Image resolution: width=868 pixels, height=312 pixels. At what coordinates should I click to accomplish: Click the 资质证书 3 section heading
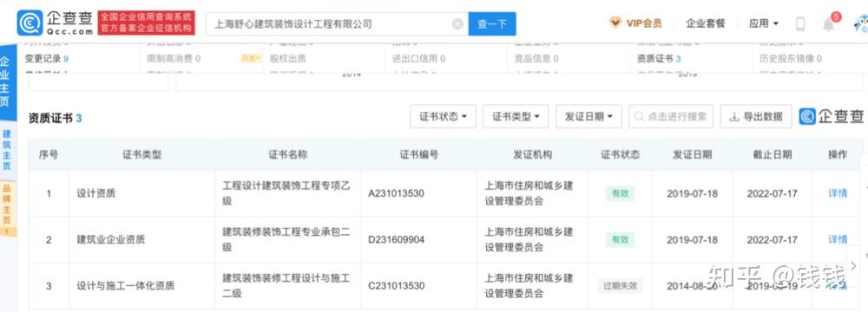(55, 118)
